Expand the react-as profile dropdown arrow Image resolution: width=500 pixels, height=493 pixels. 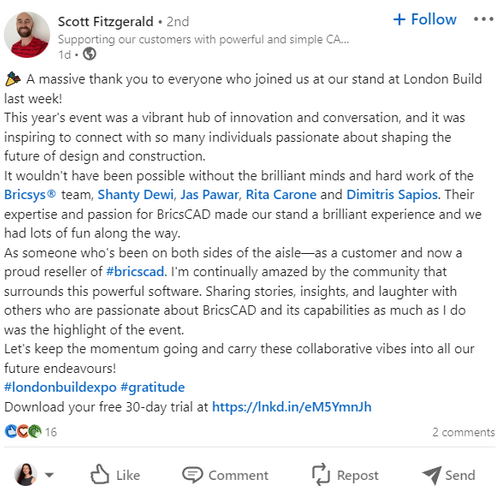point(49,475)
